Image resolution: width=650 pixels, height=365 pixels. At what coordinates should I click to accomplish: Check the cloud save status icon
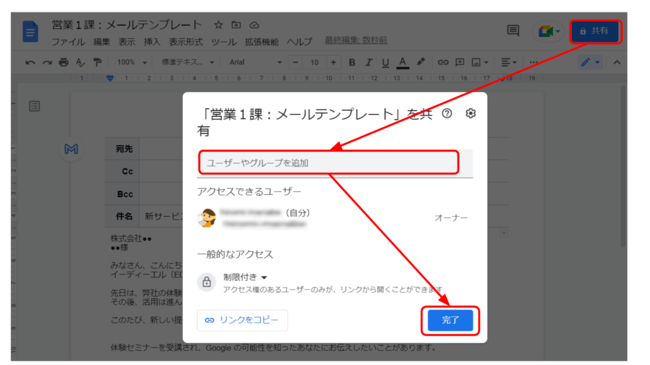254,25
